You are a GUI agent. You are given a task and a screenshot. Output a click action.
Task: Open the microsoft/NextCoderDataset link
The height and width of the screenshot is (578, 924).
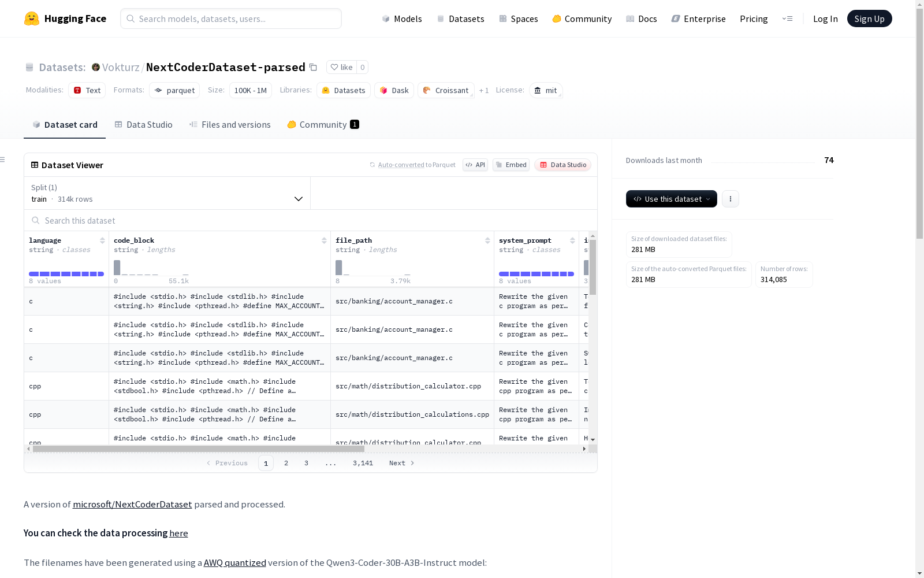click(x=132, y=504)
